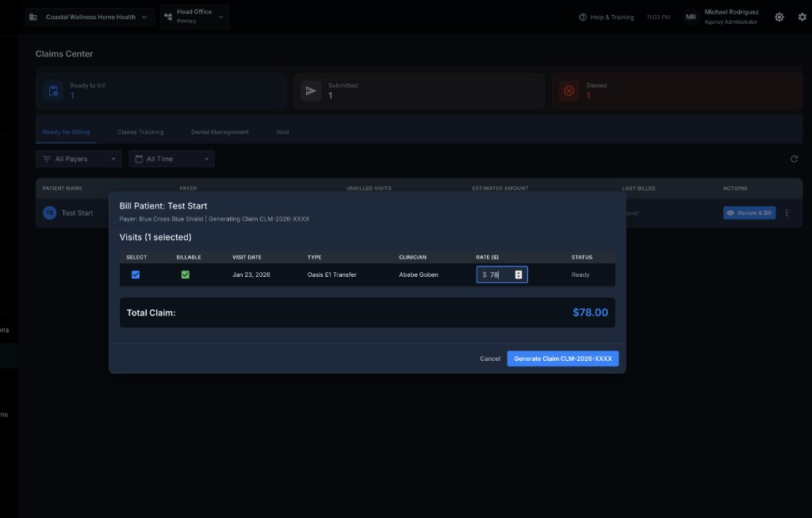Click the Unbilled Visits column header
812x518 pixels.
(369, 189)
